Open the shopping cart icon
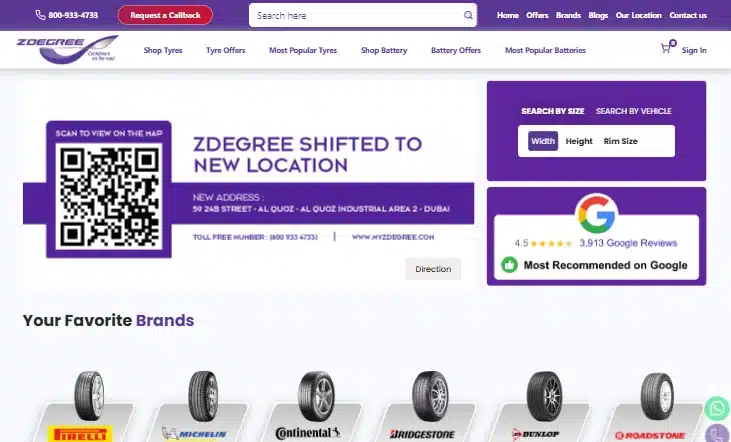Viewport: 731px width, 442px height. click(x=666, y=48)
